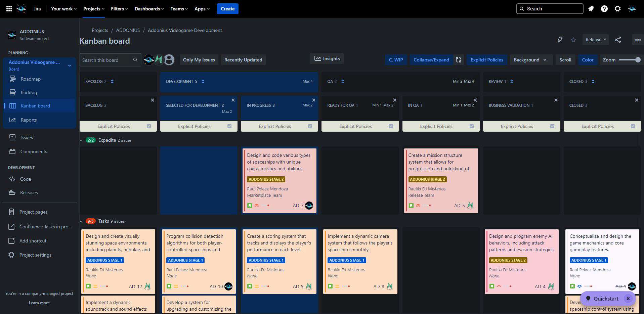The height and width of the screenshot is (314, 644).
Task: Click the notifications icon in top bar
Action: (591, 9)
